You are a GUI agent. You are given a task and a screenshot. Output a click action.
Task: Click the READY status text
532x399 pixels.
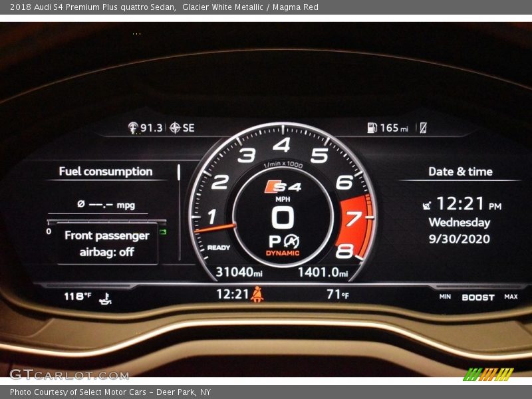[219, 247]
